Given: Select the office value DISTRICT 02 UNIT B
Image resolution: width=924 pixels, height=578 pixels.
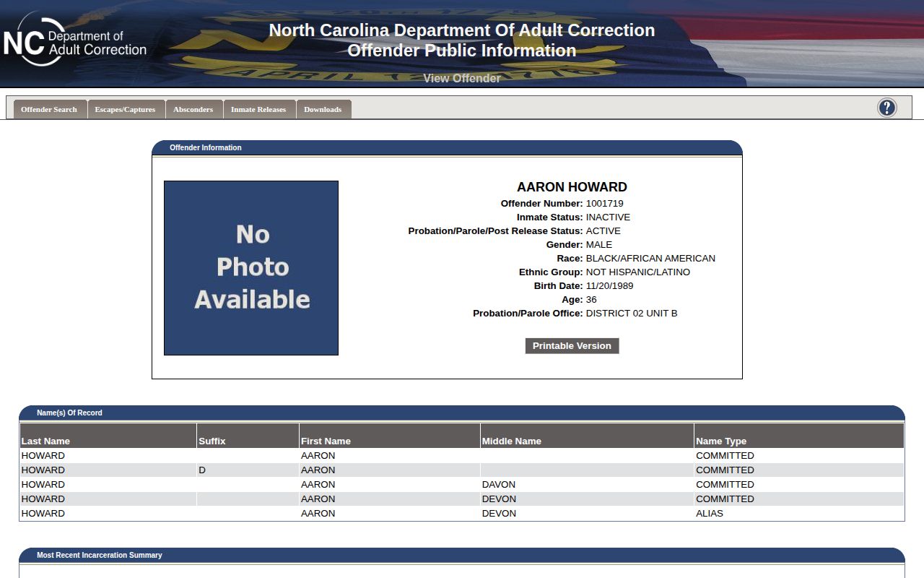Looking at the screenshot, I should click(632, 314).
